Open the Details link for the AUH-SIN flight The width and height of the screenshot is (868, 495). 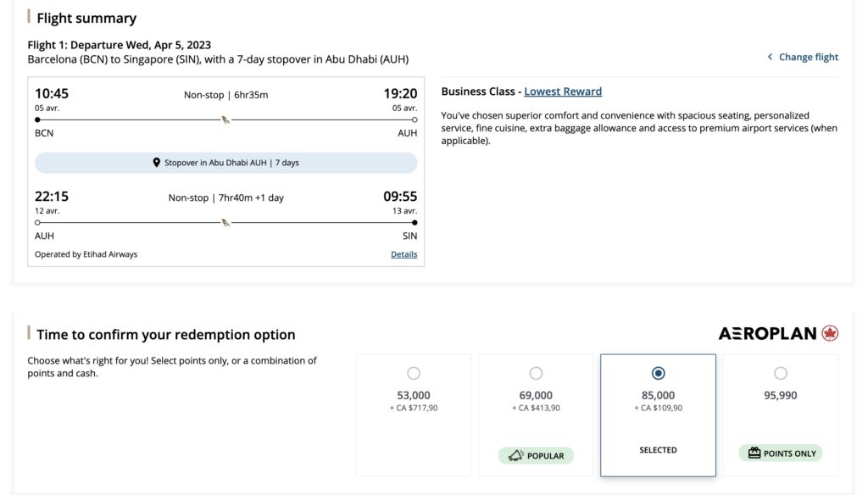tap(404, 253)
